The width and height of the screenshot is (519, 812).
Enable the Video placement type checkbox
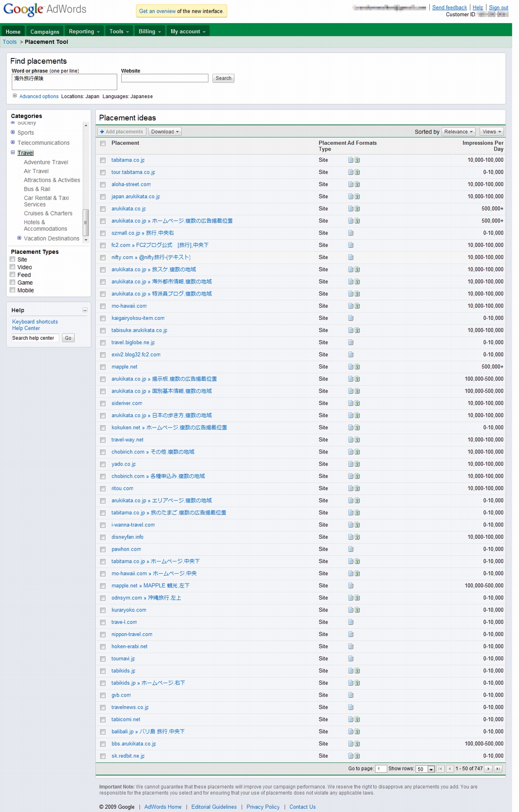[13, 267]
